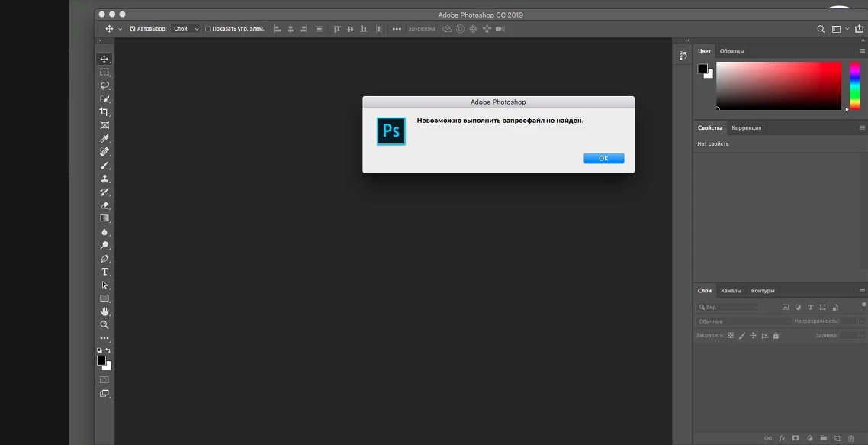Toggle layer filtering switch on Layers panel

click(x=863, y=305)
